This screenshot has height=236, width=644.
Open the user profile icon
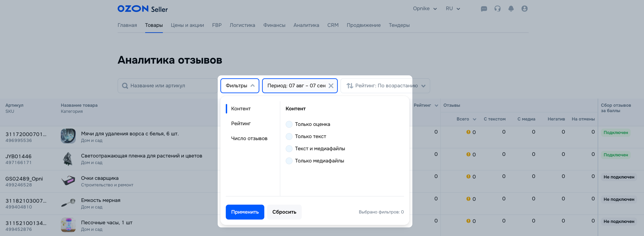pyautogui.click(x=524, y=9)
